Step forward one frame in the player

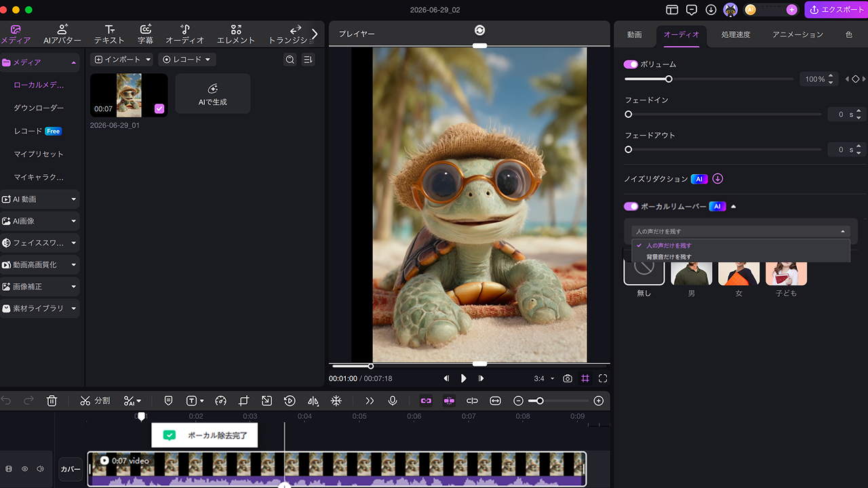[481, 378]
